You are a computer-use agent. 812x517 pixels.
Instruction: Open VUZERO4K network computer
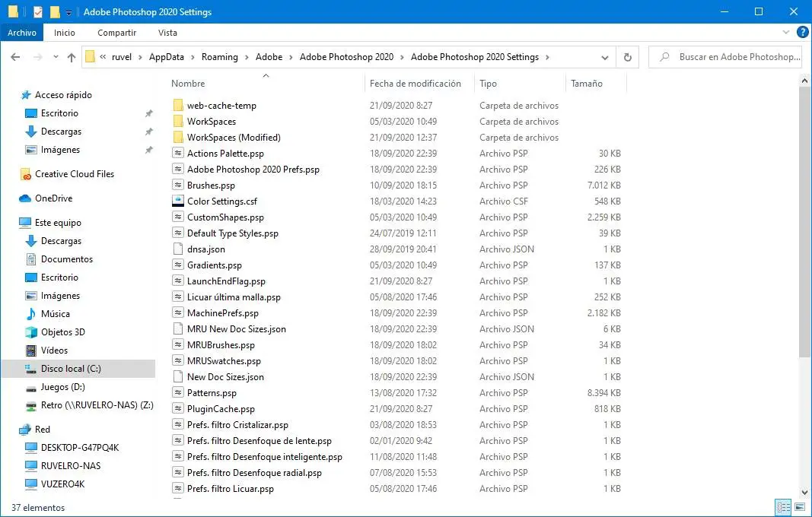coord(62,484)
